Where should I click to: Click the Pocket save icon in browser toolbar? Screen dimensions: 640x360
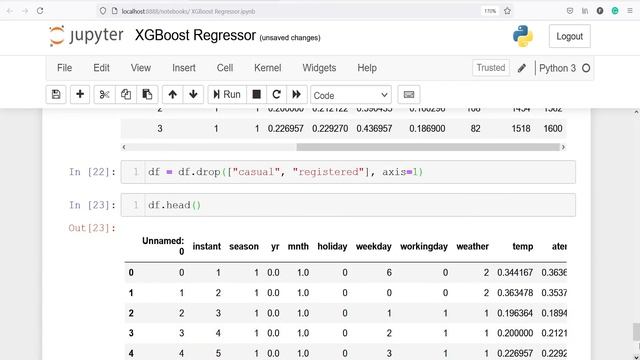570,11
